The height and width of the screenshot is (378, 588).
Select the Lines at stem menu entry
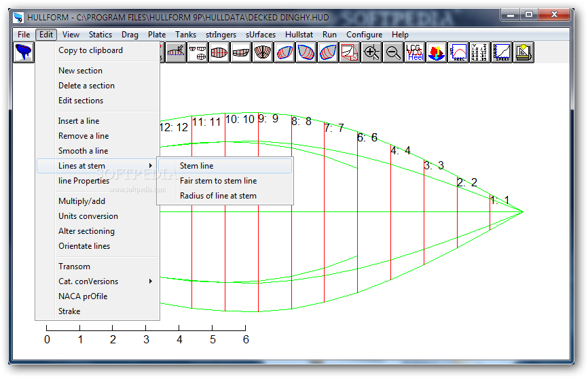point(96,166)
